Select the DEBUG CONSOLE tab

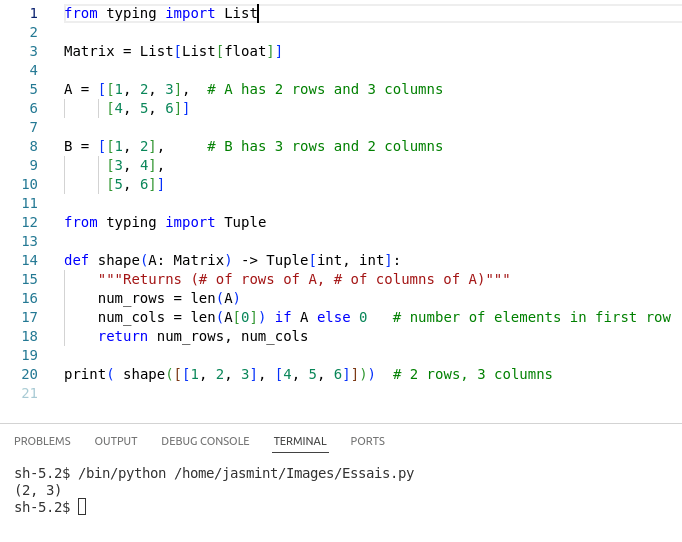[205, 441]
